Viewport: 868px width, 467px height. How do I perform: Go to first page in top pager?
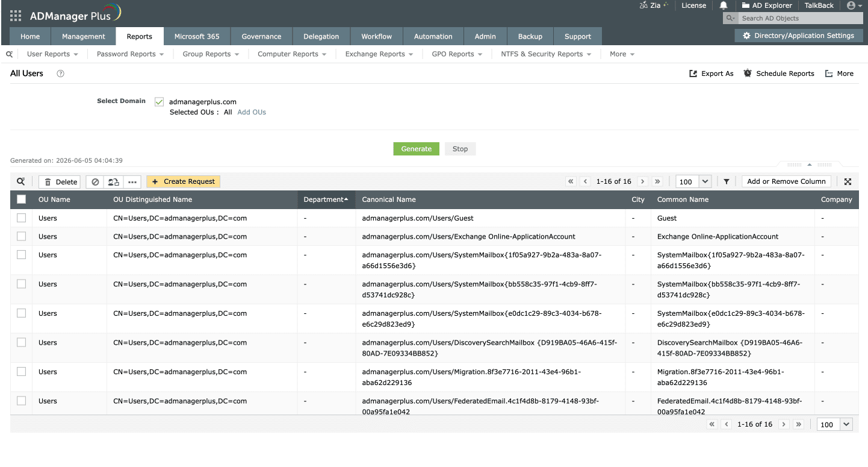pyautogui.click(x=571, y=181)
